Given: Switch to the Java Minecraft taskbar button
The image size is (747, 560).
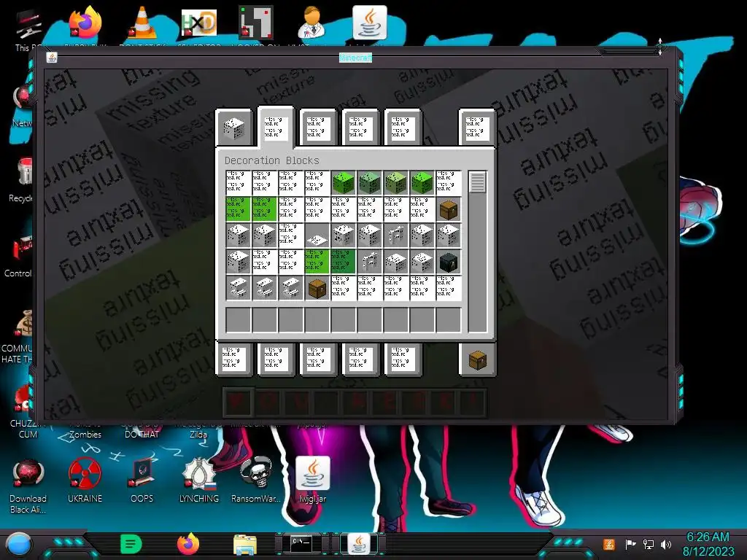Looking at the screenshot, I should tap(359, 544).
